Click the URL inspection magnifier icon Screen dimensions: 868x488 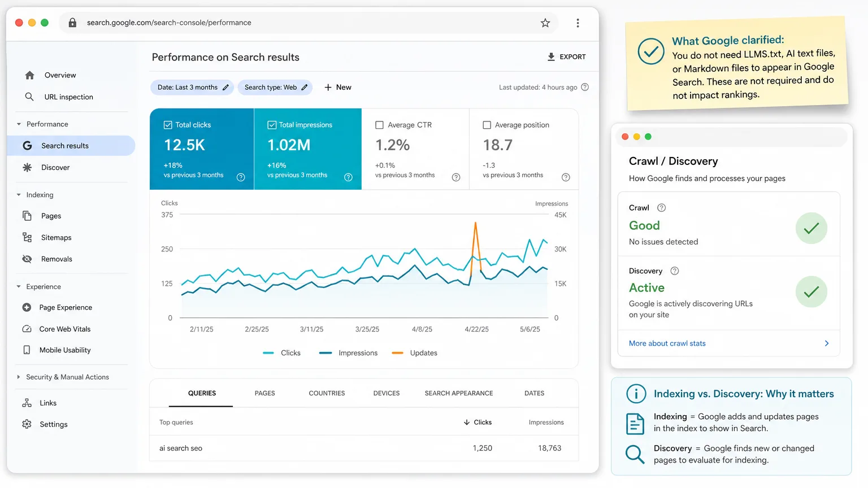click(x=29, y=97)
